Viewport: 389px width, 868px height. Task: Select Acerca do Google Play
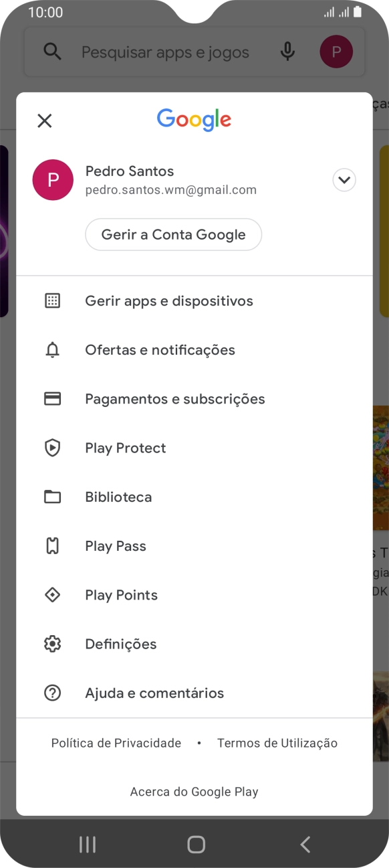coord(194,792)
